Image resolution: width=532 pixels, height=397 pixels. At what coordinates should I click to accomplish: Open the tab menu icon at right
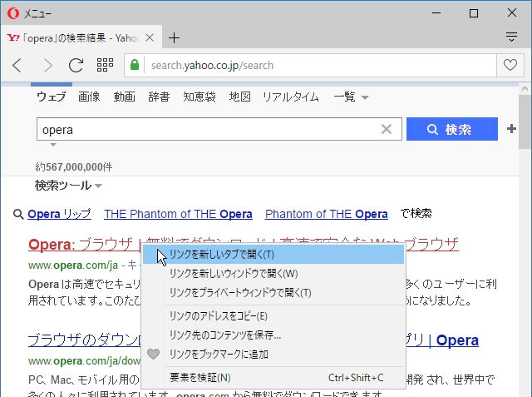click(512, 37)
